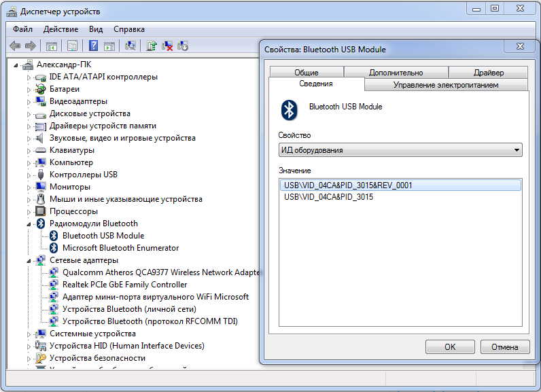541x392 pixels.
Task: Open the Справка menu
Action: (128, 29)
